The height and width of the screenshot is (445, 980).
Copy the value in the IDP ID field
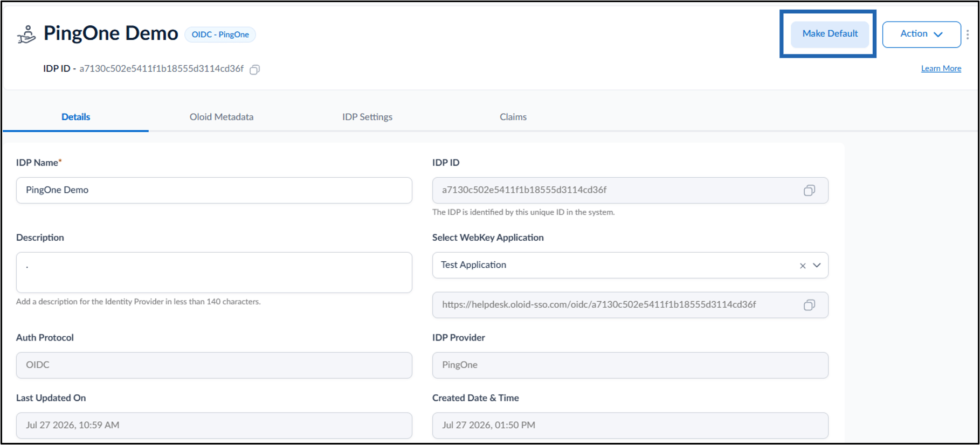809,190
